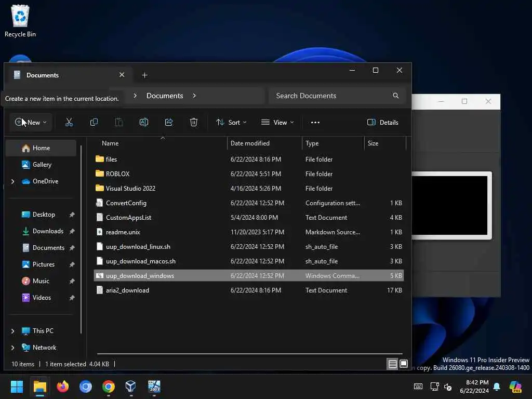
Task: Click the navigation pane vertical scrollbar
Action: pos(81,239)
